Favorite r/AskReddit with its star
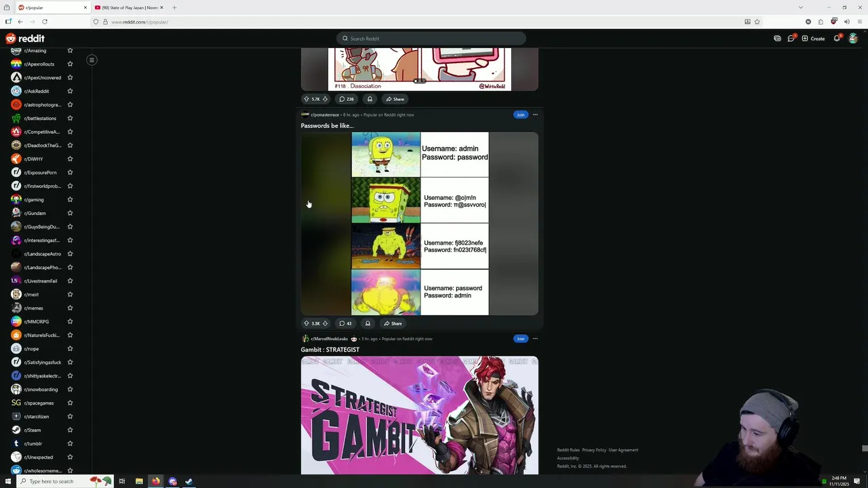This screenshot has height=488, width=868. (70, 91)
